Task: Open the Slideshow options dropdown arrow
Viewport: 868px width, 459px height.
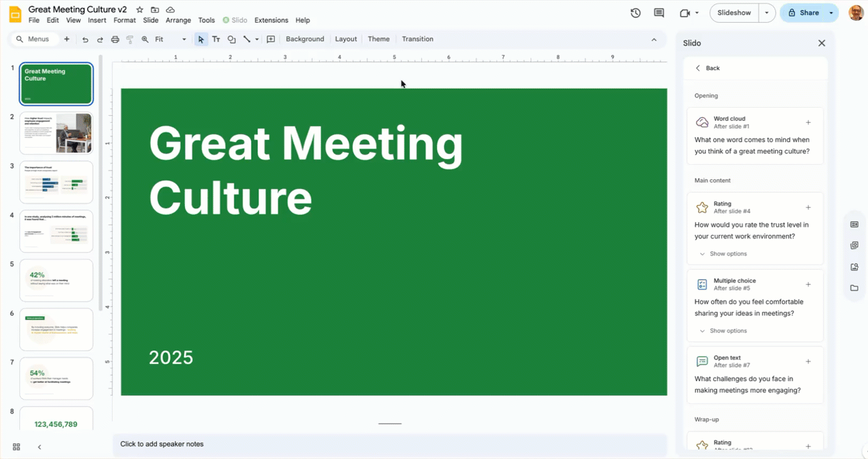Action: (x=767, y=13)
